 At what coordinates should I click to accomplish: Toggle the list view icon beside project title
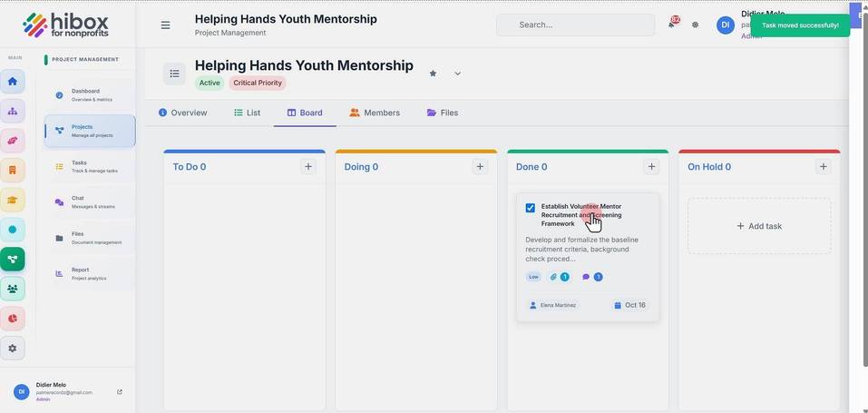[x=174, y=74]
